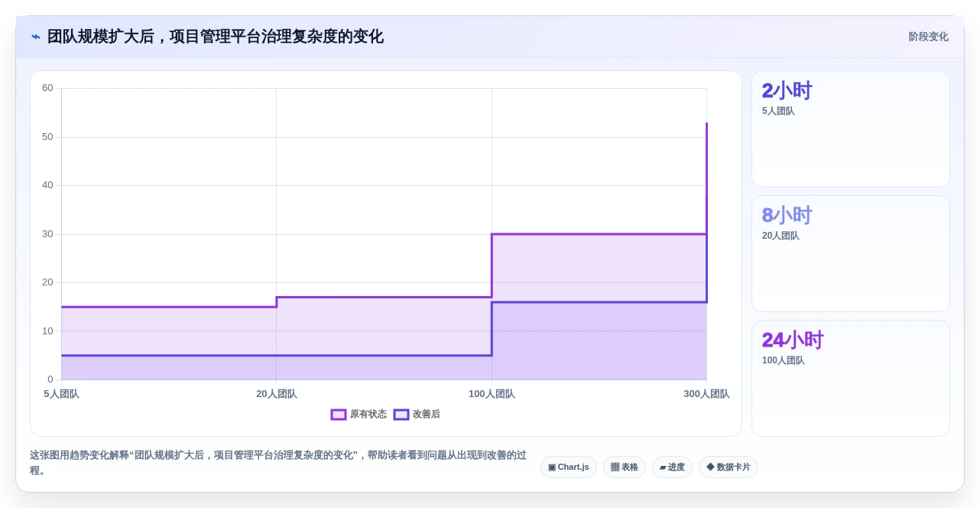Image resolution: width=980 pixels, height=508 pixels.
Task: Click the y-axis value 60
Action: [x=47, y=88]
